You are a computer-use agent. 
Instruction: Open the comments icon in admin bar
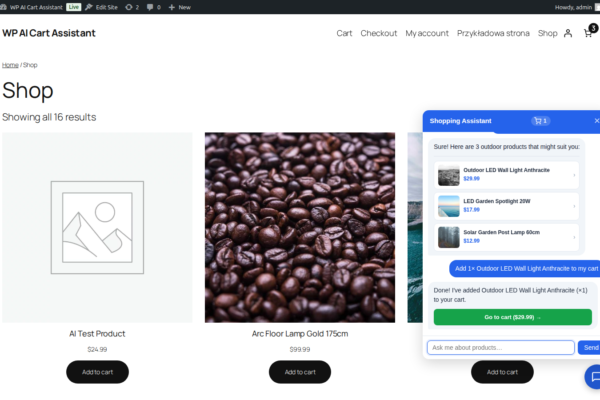pyautogui.click(x=153, y=7)
